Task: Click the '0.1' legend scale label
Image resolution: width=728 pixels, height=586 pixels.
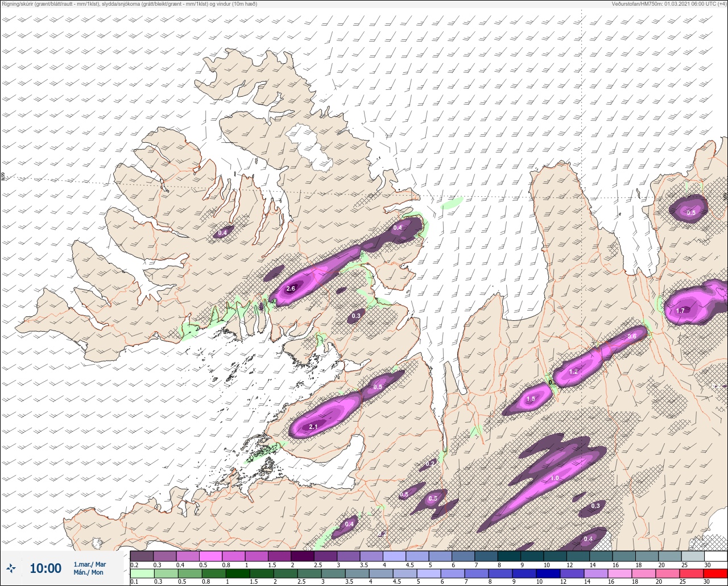Action: (x=134, y=582)
